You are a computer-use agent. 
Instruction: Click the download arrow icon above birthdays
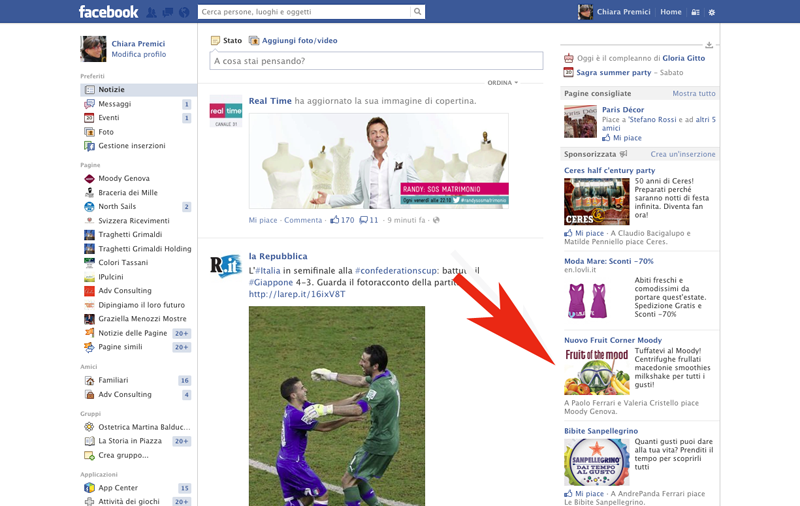click(x=709, y=45)
